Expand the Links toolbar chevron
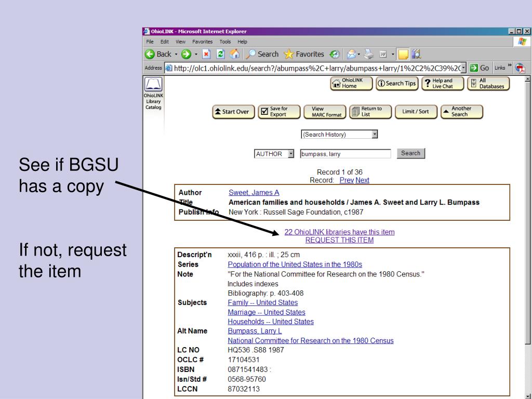Viewport: 532px width, 399px height. point(510,65)
